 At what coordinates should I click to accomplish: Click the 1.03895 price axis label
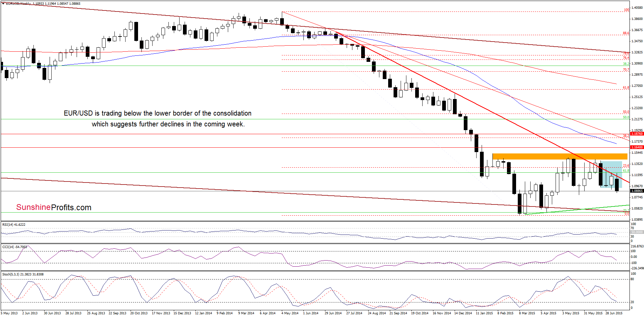coord(637,220)
